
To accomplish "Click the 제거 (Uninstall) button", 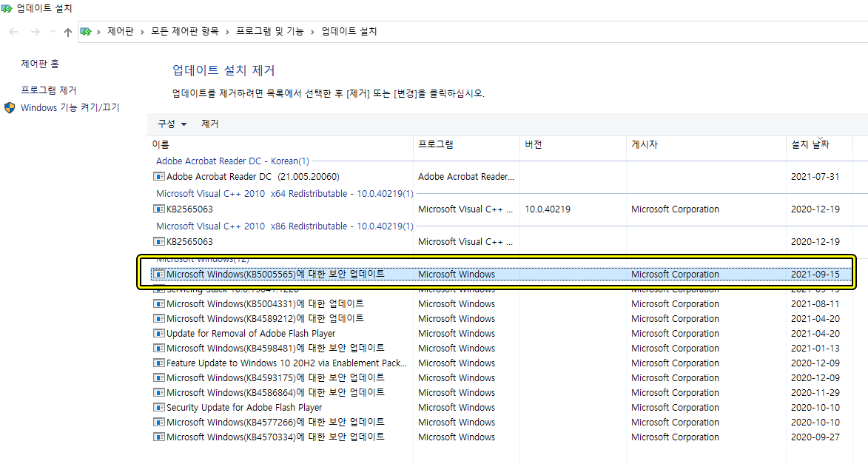I will [209, 124].
